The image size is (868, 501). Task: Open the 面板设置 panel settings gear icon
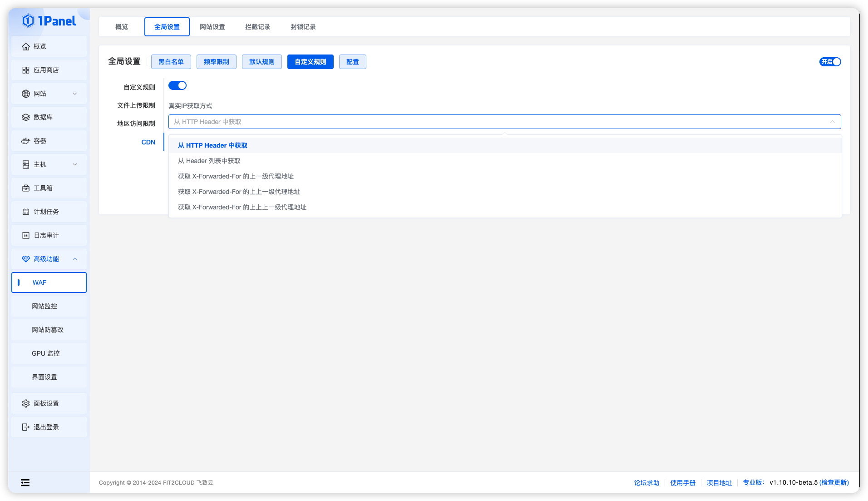point(25,403)
